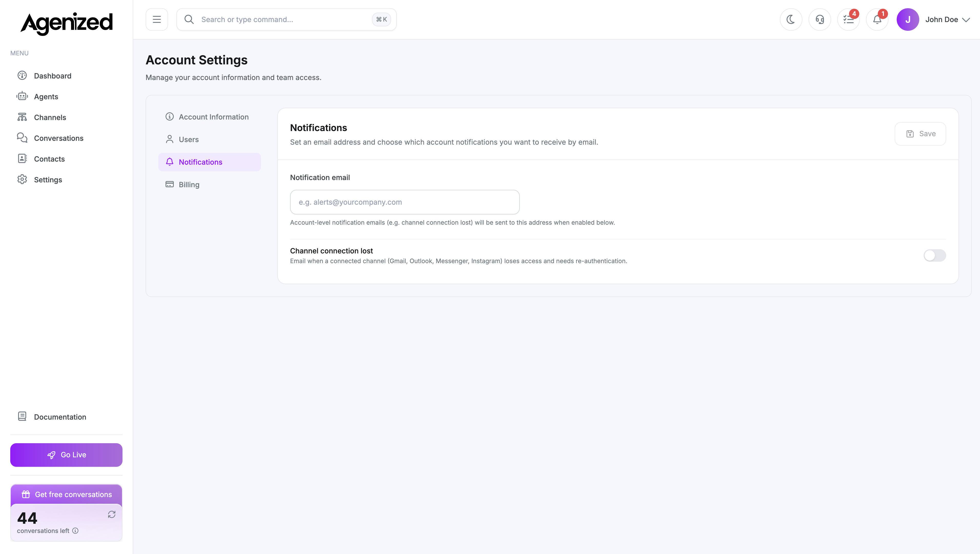Viewport: 980px width, 554px height.
Task: Click Get free conversations banner
Action: [66, 494]
